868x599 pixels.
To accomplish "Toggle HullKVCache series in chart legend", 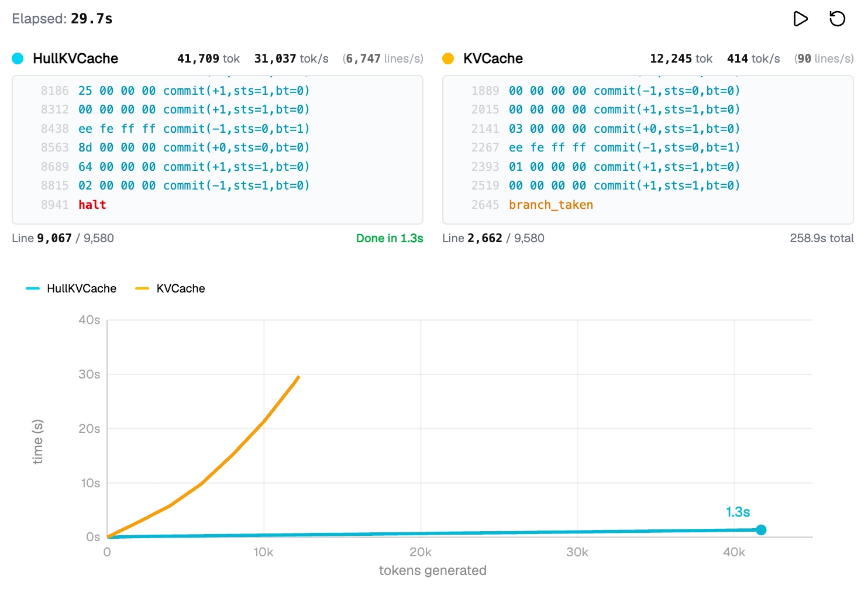I will coord(71,288).
